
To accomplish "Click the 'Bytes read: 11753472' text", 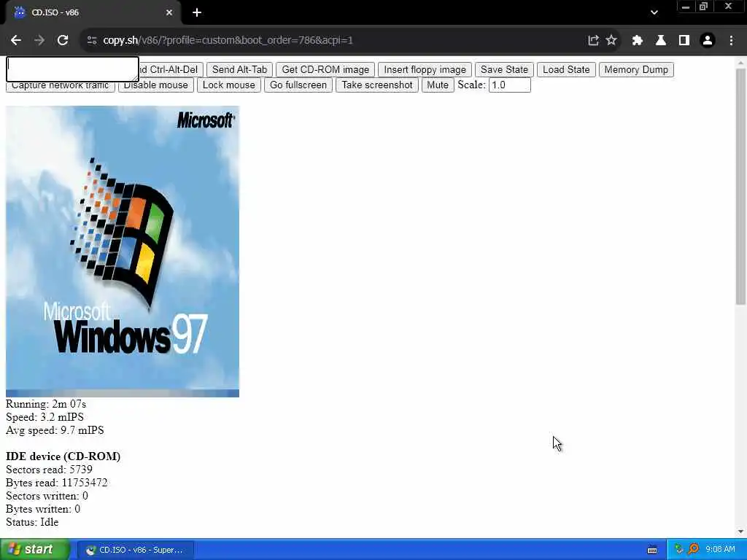I will coord(57,483).
